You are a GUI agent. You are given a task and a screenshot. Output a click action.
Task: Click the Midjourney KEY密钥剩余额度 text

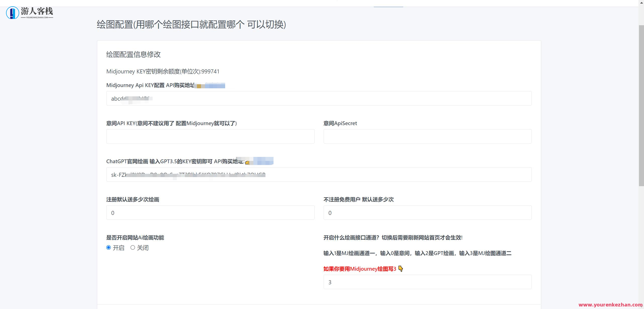(163, 71)
